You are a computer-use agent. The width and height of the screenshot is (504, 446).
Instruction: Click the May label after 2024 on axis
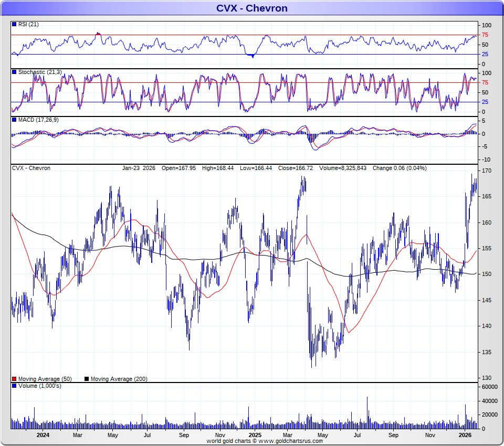tap(112, 435)
